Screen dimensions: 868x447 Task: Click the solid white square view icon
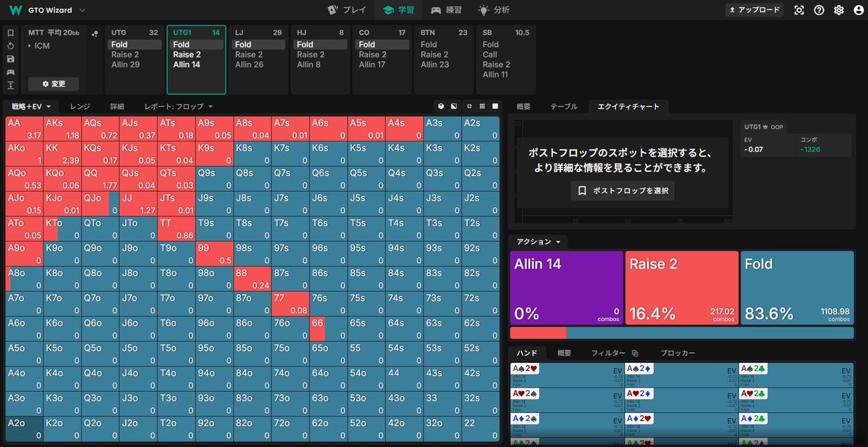point(495,106)
